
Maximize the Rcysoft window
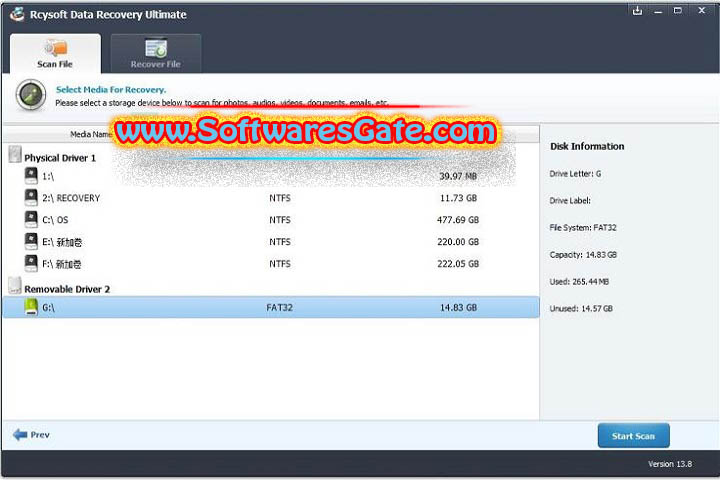pyautogui.click(x=678, y=11)
